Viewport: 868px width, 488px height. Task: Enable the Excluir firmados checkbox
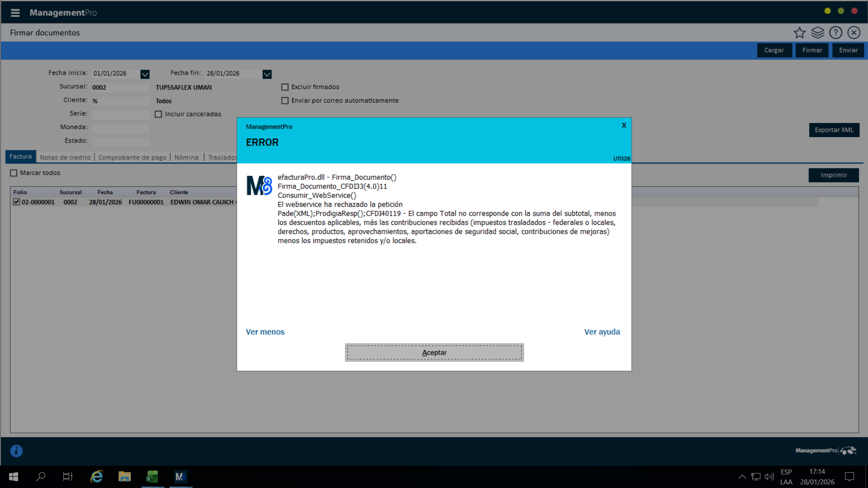tap(285, 87)
